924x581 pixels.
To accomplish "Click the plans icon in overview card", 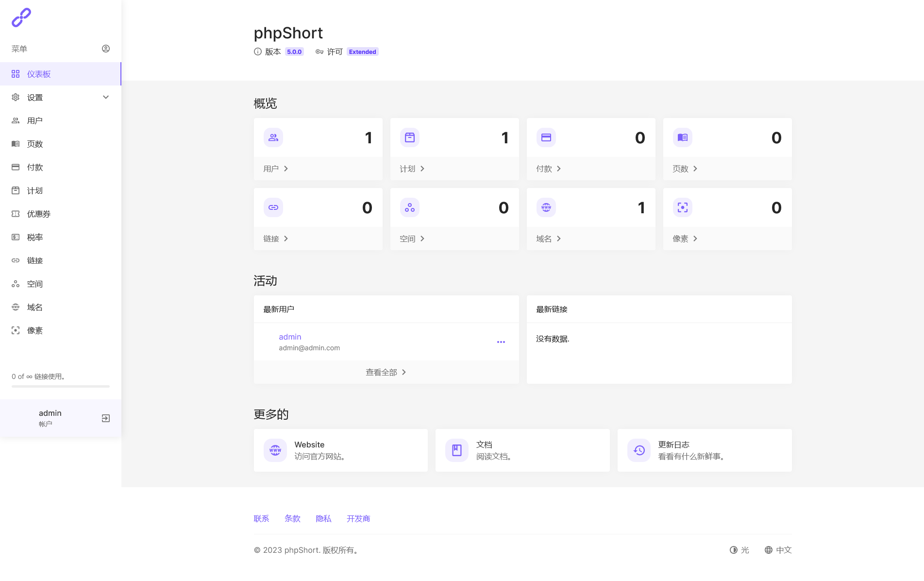I will (410, 137).
